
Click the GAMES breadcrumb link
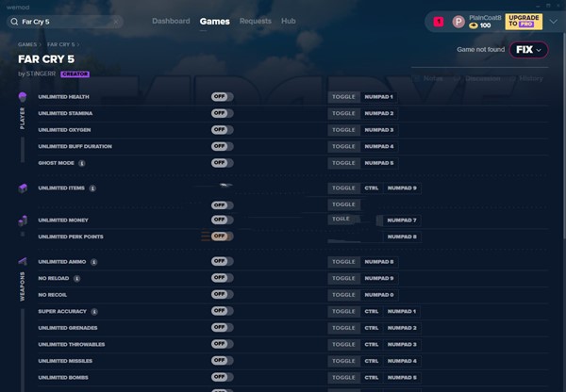pos(26,44)
